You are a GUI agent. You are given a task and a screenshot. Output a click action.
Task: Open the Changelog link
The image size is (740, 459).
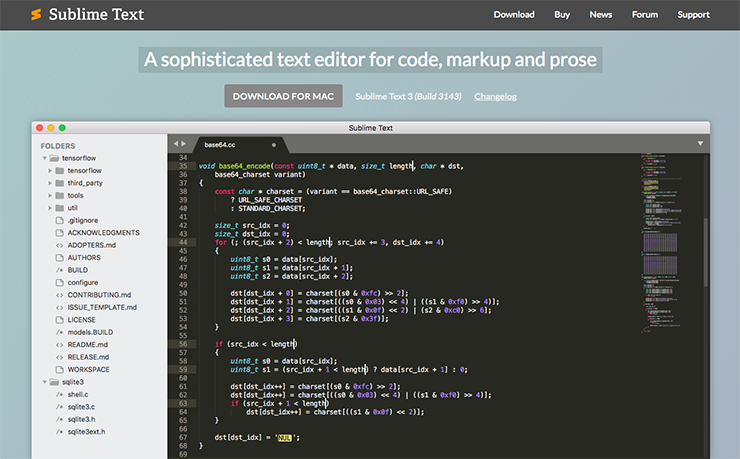[x=495, y=96]
